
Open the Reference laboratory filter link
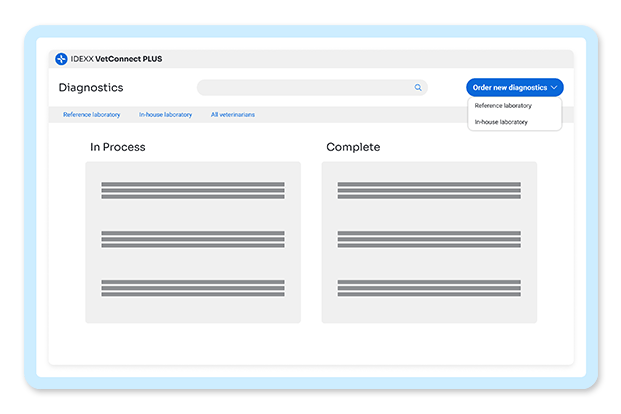pyautogui.click(x=91, y=114)
